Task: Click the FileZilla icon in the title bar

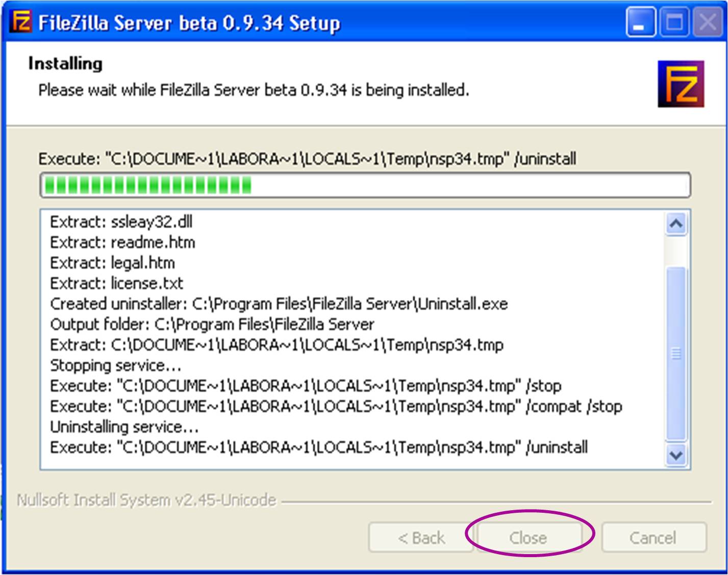Action: [21, 22]
